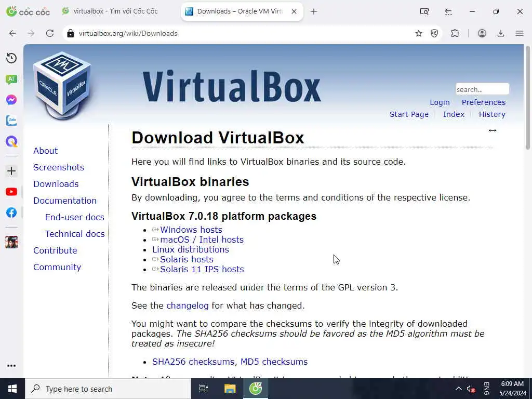532x399 pixels.
Task: Open Messenger from the sidebar
Action: click(x=11, y=100)
